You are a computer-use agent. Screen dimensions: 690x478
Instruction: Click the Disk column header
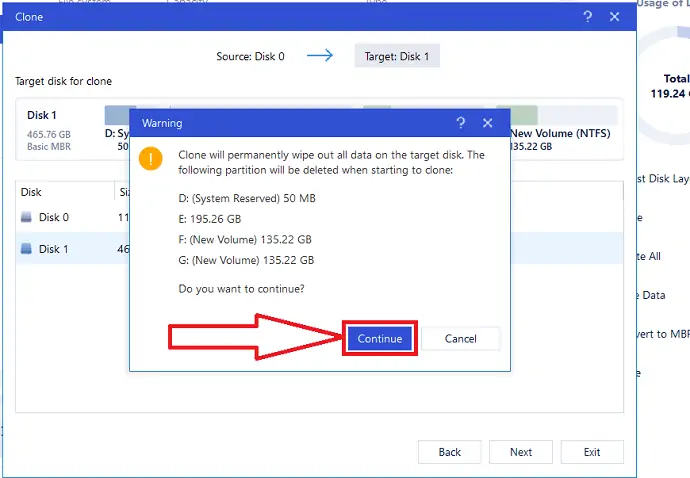[x=31, y=192]
